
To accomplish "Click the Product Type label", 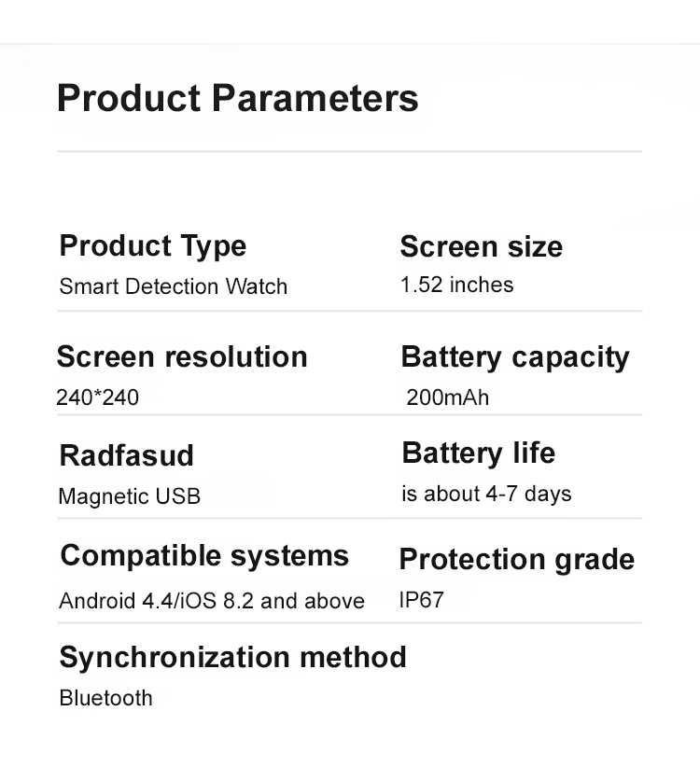I will (153, 246).
